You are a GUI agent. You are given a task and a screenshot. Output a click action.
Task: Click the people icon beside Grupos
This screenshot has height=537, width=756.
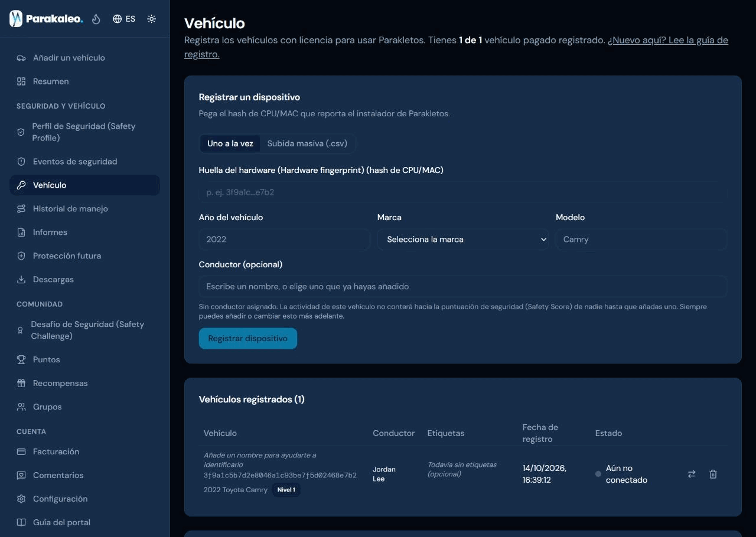21,407
